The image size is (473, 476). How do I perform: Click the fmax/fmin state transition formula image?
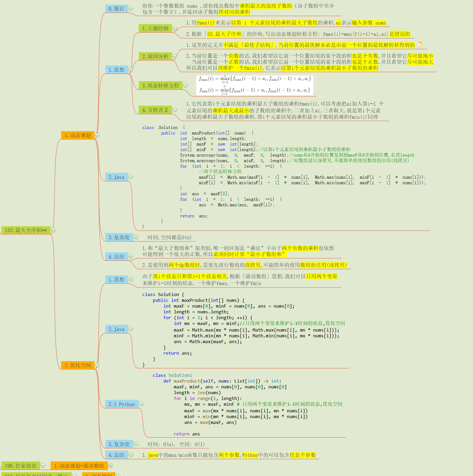[x=255, y=85]
